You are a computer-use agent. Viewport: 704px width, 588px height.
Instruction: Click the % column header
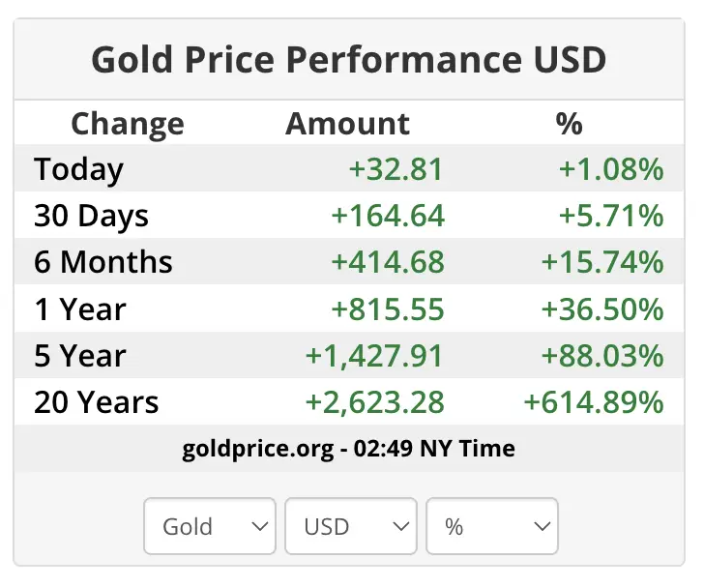[569, 123]
